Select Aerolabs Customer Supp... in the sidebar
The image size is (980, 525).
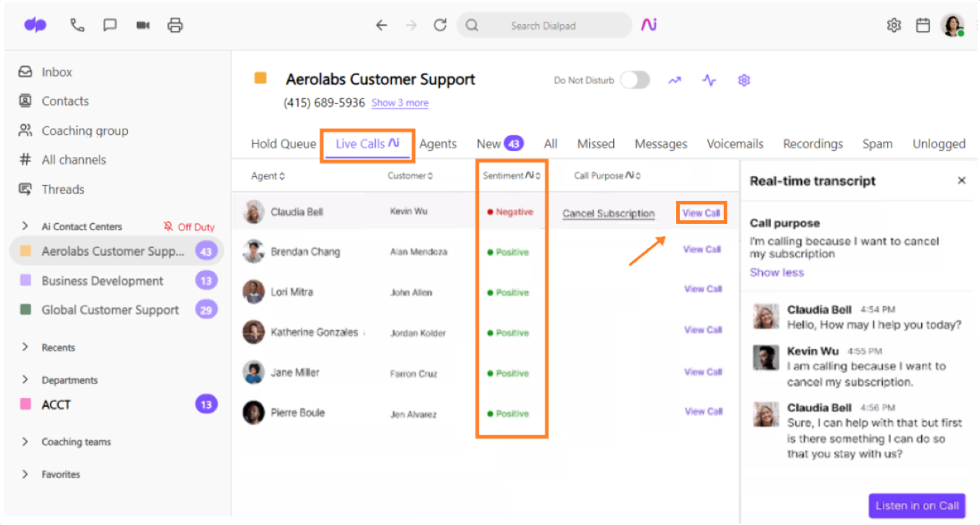click(x=117, y=251)
